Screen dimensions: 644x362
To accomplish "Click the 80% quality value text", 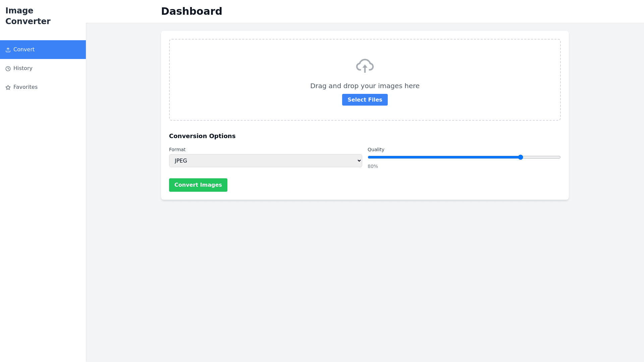I will click(x=373, y=167).
